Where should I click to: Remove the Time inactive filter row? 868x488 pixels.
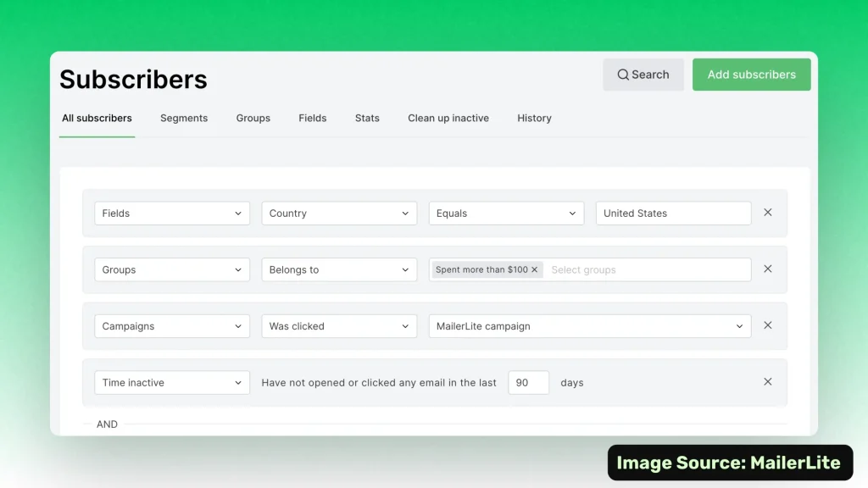[x=767, y=382]
